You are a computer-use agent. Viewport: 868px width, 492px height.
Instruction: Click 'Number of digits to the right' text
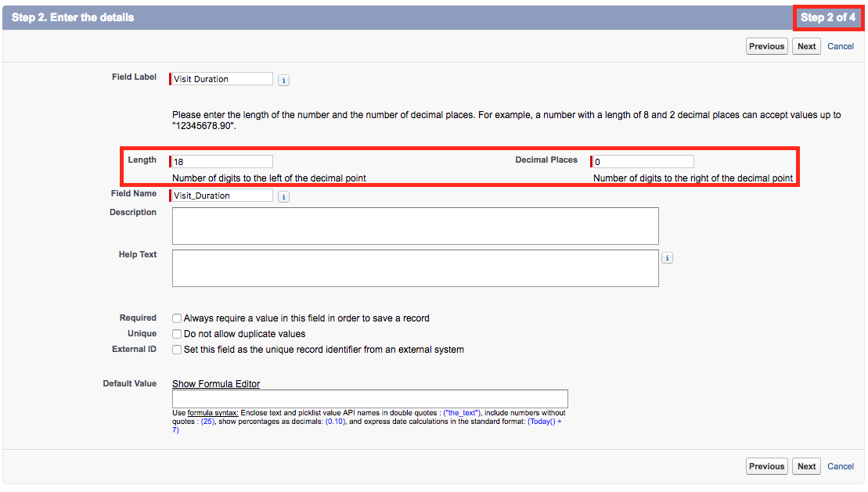693,178
